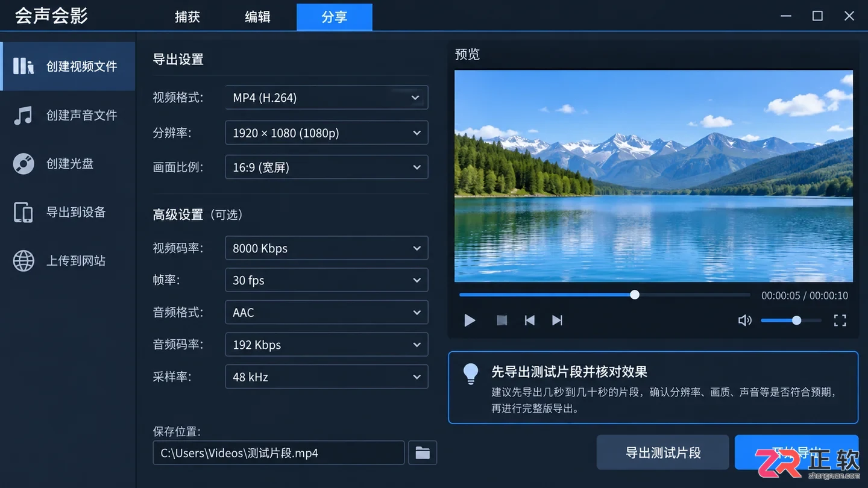Open the 帧率 dropdown showing 30 fps
Image resolution: width=868 pixels, height=488 pixels.
click(327, 280)
